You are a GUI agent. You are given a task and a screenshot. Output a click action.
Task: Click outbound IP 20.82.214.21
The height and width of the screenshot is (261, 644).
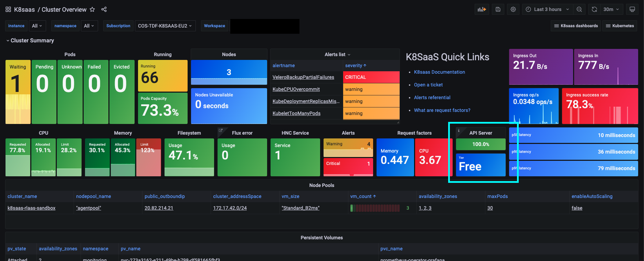click(x=159, y=208)
